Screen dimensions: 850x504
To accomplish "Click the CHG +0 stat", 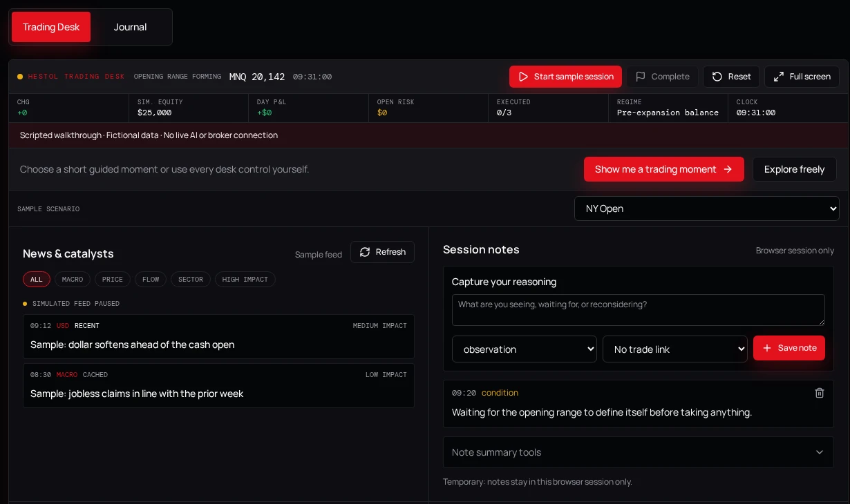I will tap(68, 108).
